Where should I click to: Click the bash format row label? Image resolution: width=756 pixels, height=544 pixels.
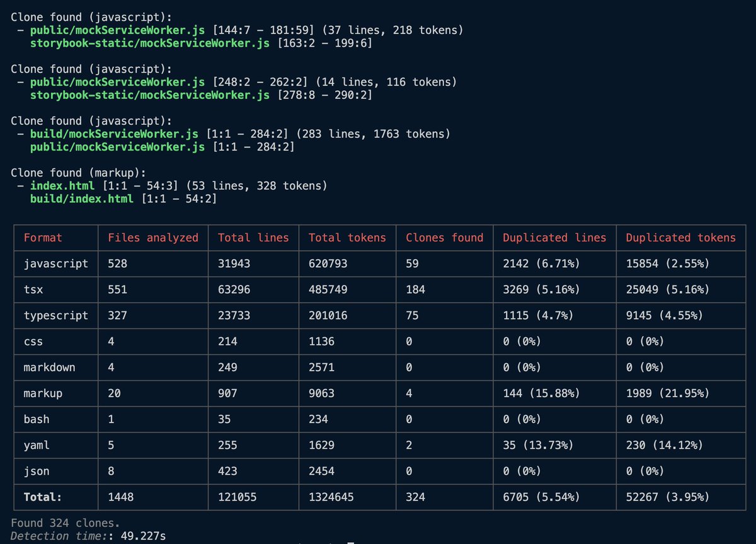pos(37,419)
